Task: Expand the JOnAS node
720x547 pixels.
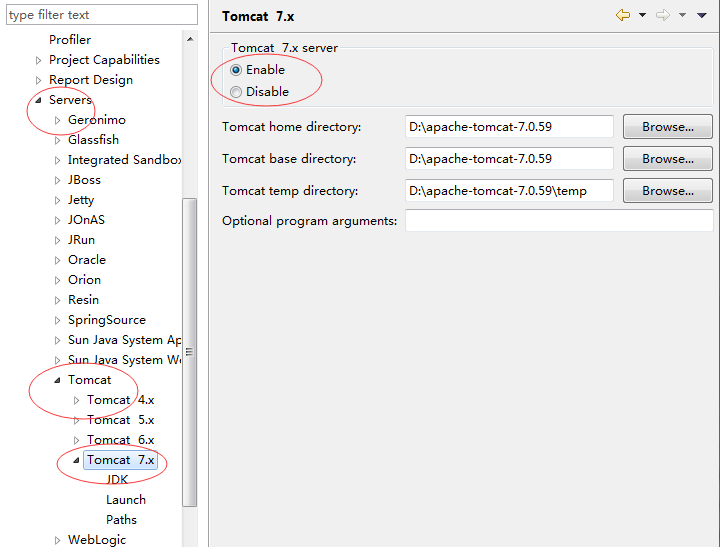Action: (57, 220)
